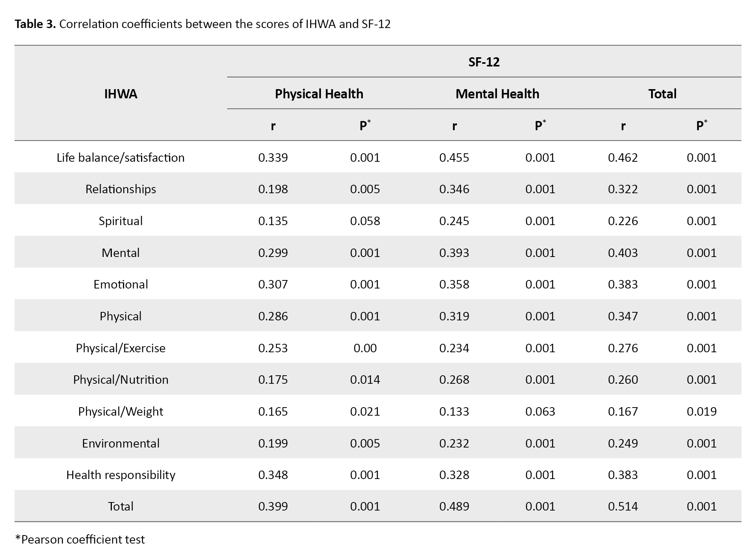This screenshot has height=557, width=756.
Task: Click the Life balance/satisfaction row label
Action: [120, 157]
